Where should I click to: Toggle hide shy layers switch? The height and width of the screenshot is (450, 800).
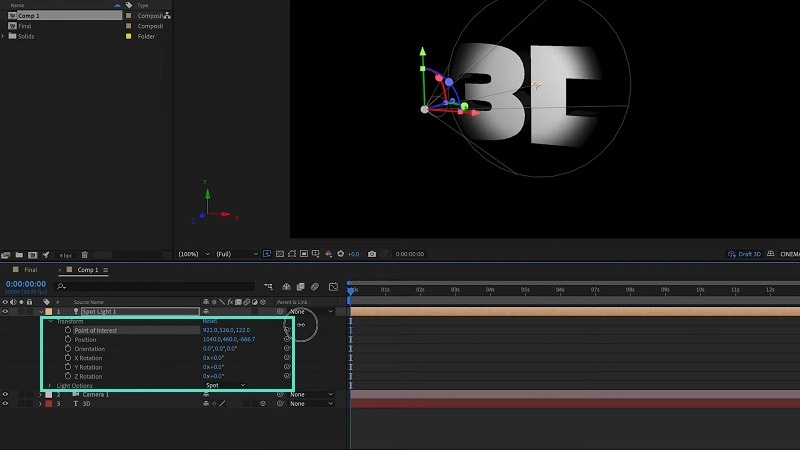click(x=286, y=287)
